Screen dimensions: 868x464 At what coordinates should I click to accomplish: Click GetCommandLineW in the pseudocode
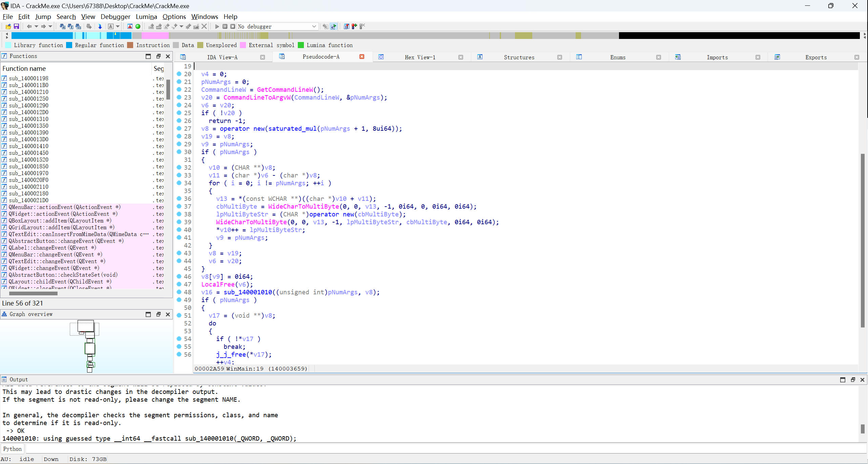click(x=285, y=89)
